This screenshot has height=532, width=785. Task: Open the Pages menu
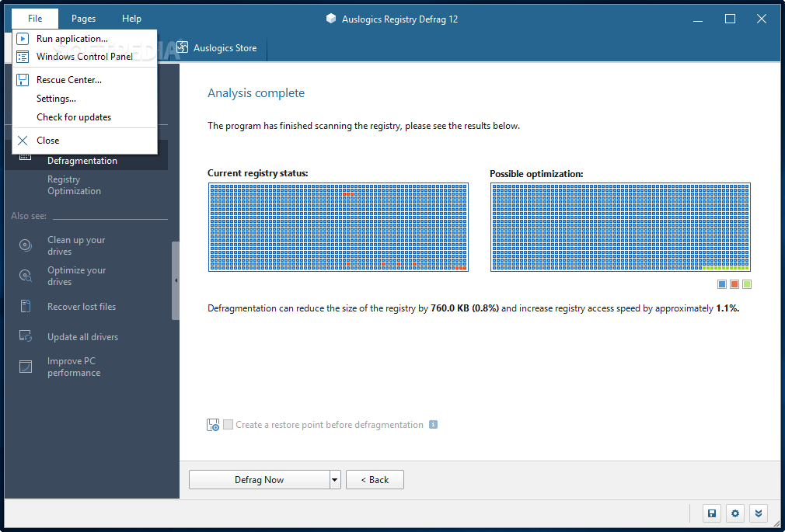coord(83,18)
